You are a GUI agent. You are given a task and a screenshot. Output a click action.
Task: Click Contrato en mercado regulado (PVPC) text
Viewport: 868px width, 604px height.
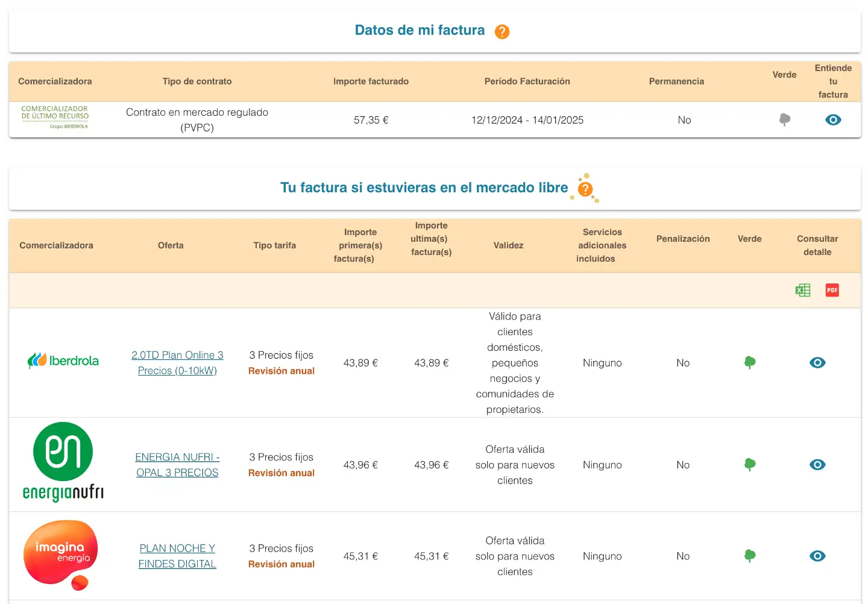197,120
